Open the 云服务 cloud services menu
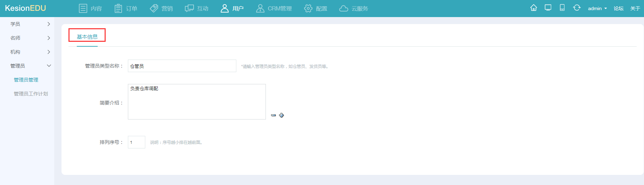 354,8
